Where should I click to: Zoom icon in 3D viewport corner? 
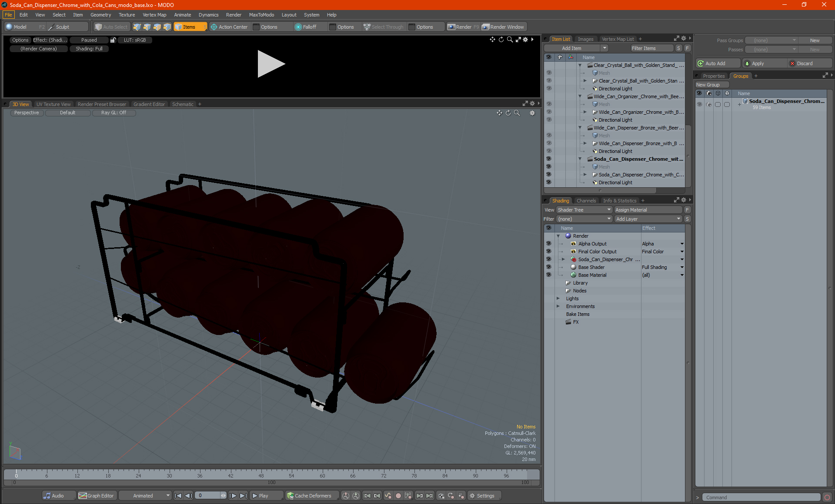click(x=517, y=113)
